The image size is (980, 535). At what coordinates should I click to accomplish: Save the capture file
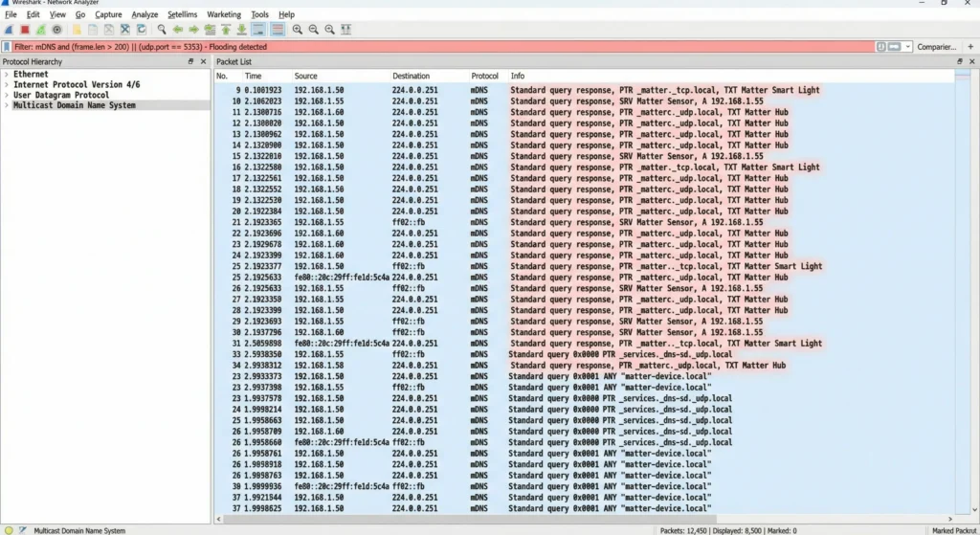pyautogui.click(x=93, y=30)
